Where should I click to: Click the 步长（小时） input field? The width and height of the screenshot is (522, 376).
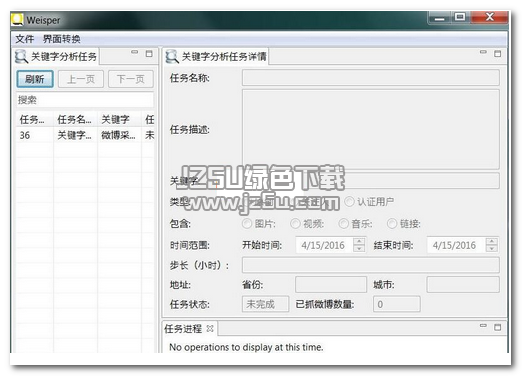(x=371, y=265)
